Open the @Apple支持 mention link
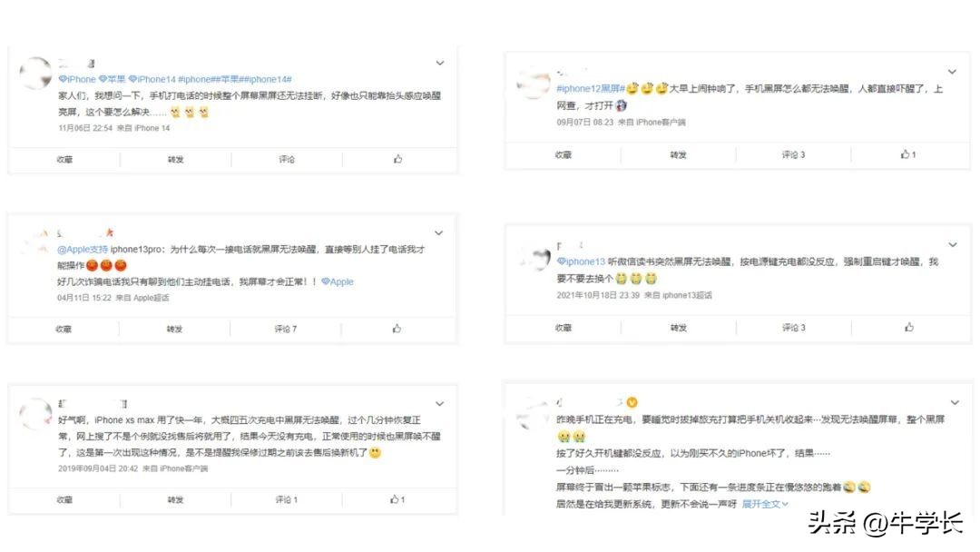980x552 pixels. (x=82, y=249)
